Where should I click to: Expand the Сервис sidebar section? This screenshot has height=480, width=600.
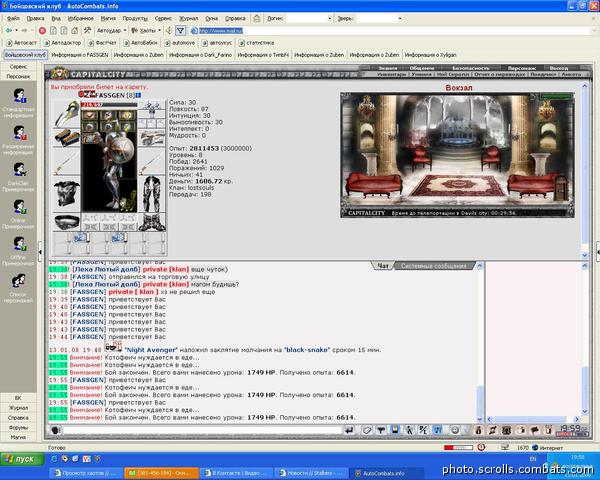(18, 67)
